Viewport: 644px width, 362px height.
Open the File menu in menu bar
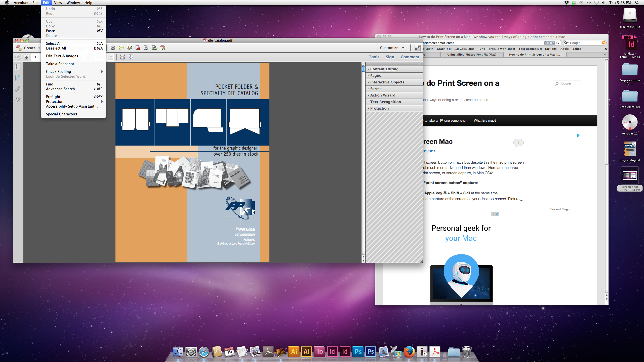coord(35,3)
